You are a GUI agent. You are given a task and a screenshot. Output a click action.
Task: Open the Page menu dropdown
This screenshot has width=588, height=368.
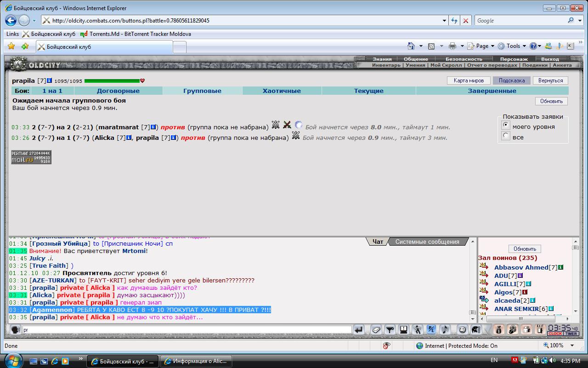481,46
